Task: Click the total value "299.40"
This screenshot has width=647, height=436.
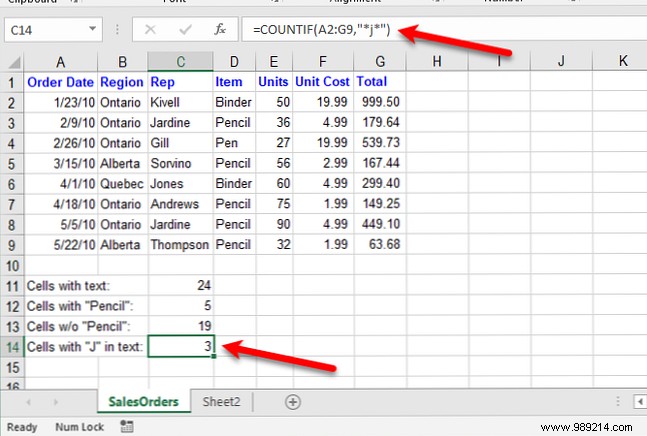Action: pyautogui.click(x=380, y=184)
